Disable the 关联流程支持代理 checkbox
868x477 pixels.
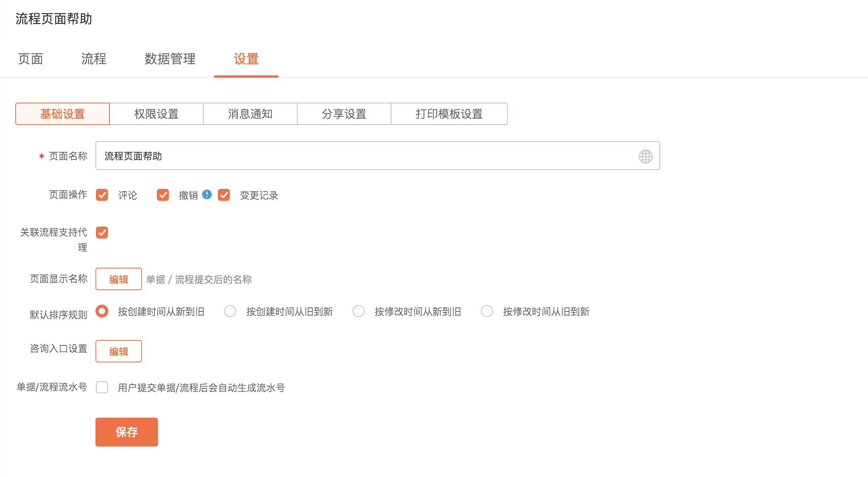coord(102,232)
